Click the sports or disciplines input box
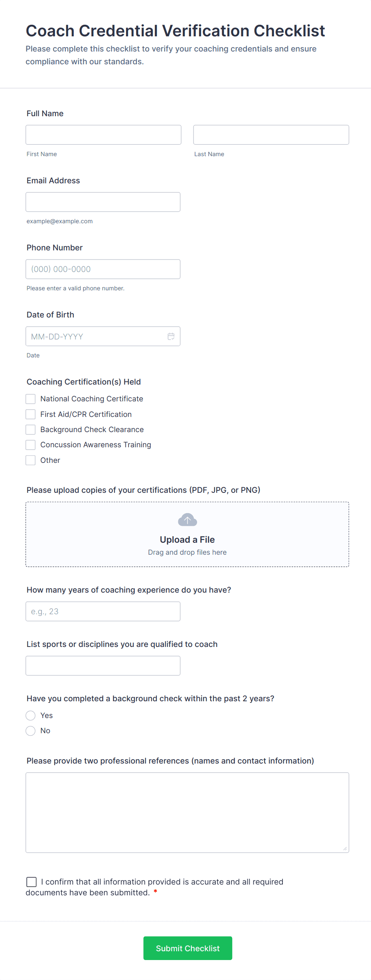Screen dimensions: 371x980 tap(103, 666)
